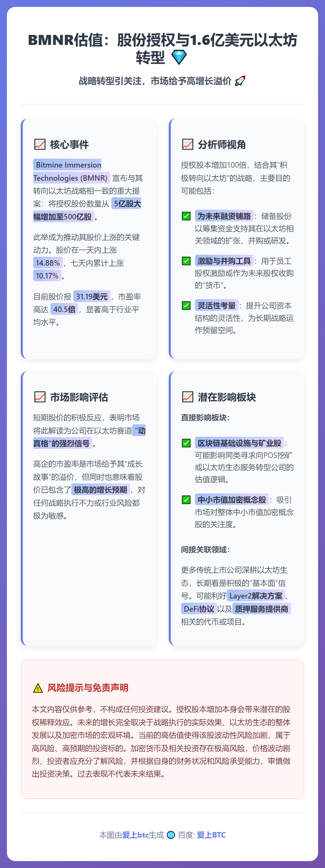Click the highlighted 为未来融资铺路 label
Screen dimensions: 325x868
click(x=224, y=216)
